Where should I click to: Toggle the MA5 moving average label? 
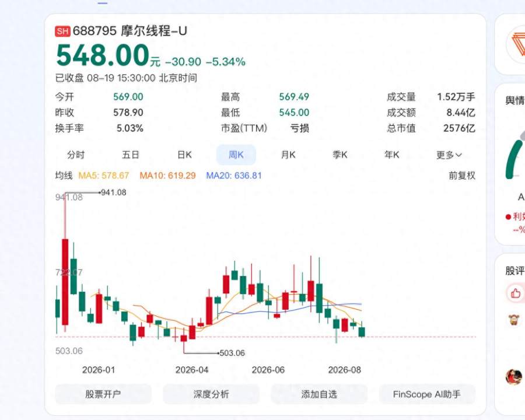(103, 176)
